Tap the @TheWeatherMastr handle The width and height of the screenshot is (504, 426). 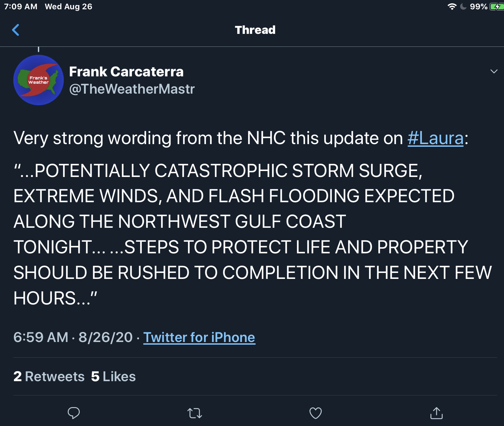132,89
